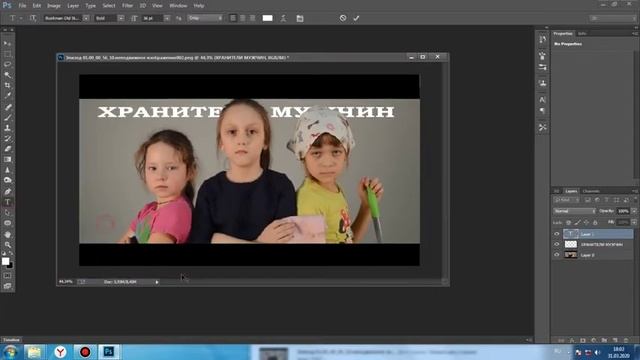Image resolution: width=640 pixels, height=360 pixels.
Task: Open the font family dropdown
Action: (86, 18)
